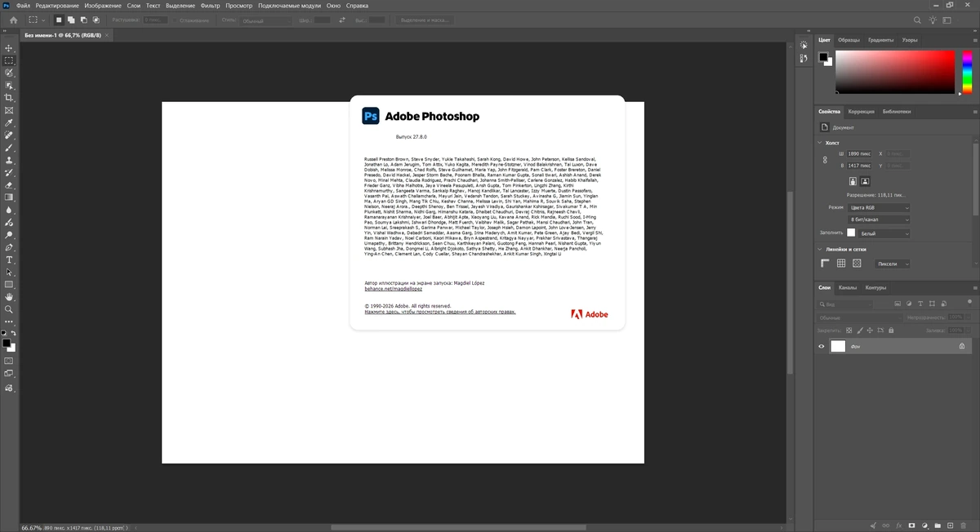Viewport: 980px width, 532px height.
Task: Select the Zoom magnifier tool
Action: pyautogui.click(x=9, y=309)
